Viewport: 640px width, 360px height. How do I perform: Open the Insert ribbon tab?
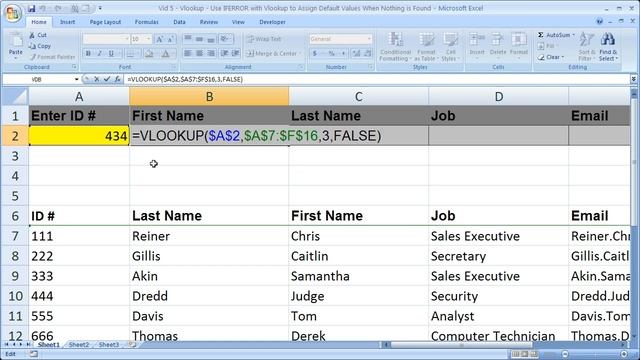(x=67, y=22)
